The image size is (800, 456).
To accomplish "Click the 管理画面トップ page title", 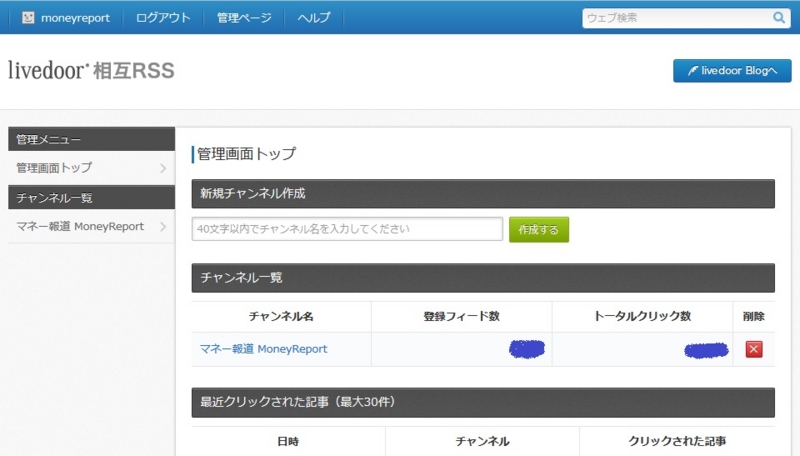I will (246, 154).
